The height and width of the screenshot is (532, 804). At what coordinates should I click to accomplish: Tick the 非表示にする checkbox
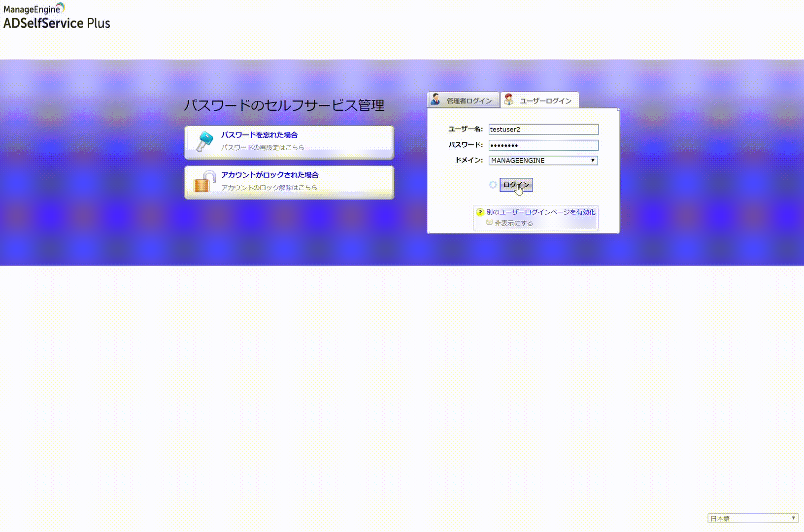point(489,222)
